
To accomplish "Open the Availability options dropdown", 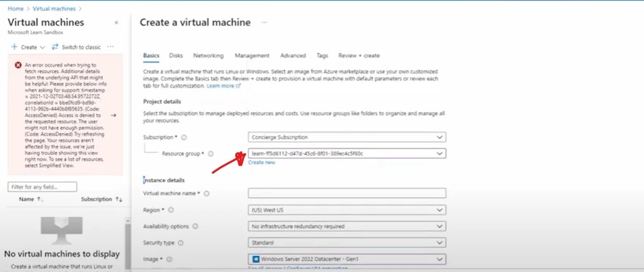I will tap(347, 226).
